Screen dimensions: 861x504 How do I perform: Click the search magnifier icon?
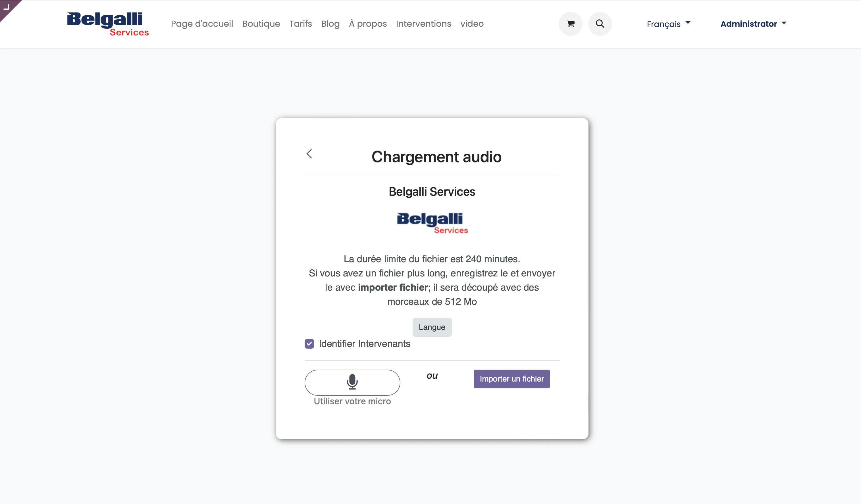599,24
